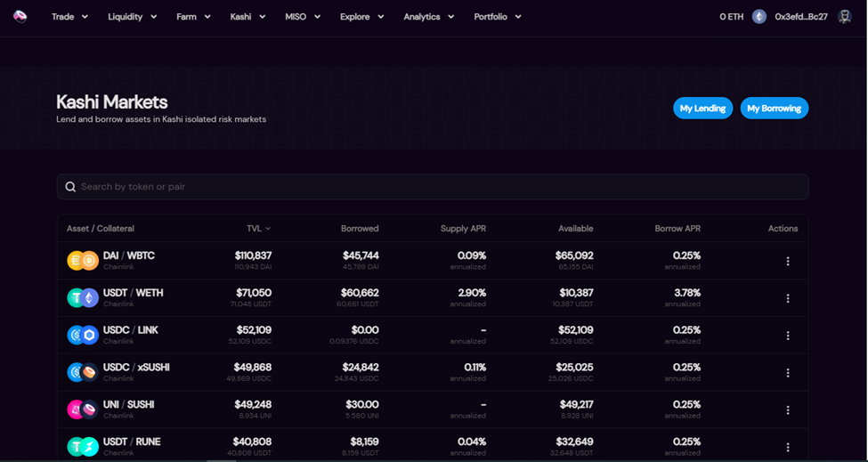Click the Borrowed column header
The height and width of the screenshot is (462, 868).
(360, 229)
